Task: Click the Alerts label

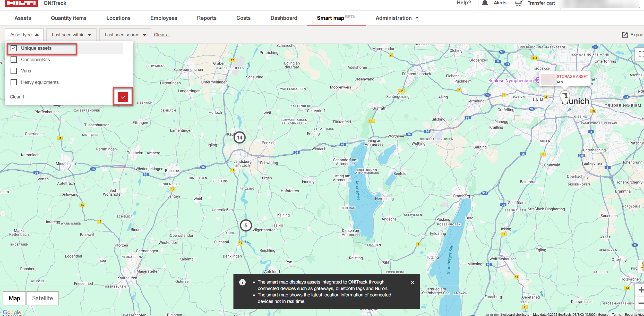Action: 500,3
